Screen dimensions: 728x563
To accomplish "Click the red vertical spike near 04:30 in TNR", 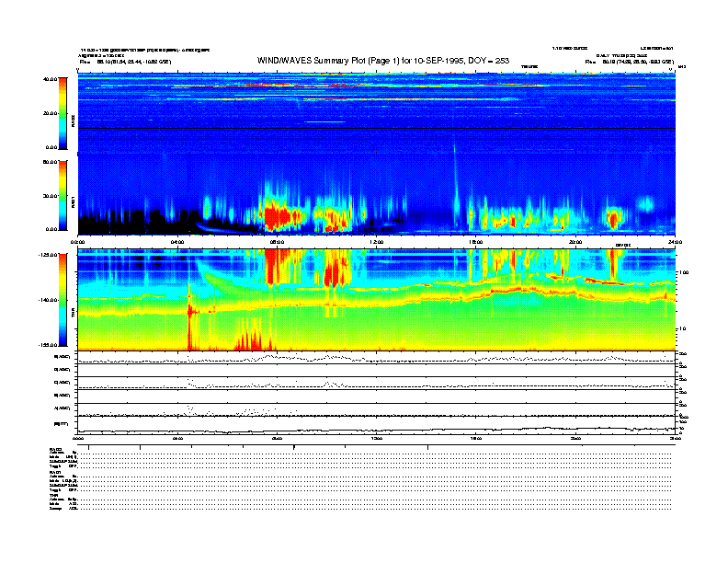I will (x=189, y=316).
